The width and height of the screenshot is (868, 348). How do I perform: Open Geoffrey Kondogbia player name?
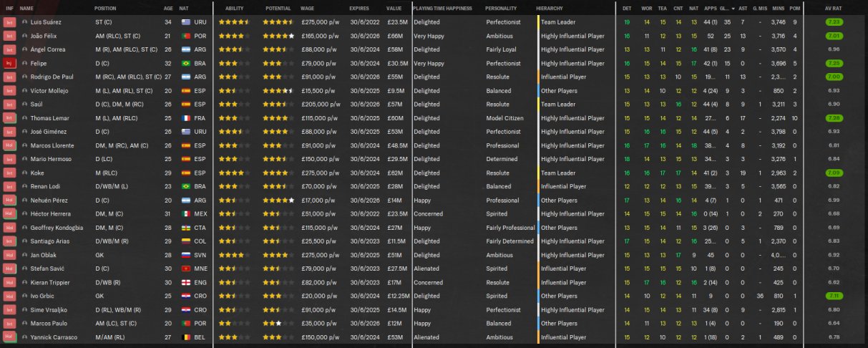(x=57, y=227)
